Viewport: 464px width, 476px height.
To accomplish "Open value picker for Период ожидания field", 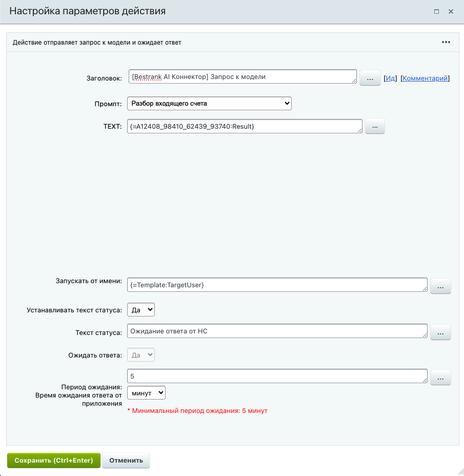I will click(x=440, y=377).
